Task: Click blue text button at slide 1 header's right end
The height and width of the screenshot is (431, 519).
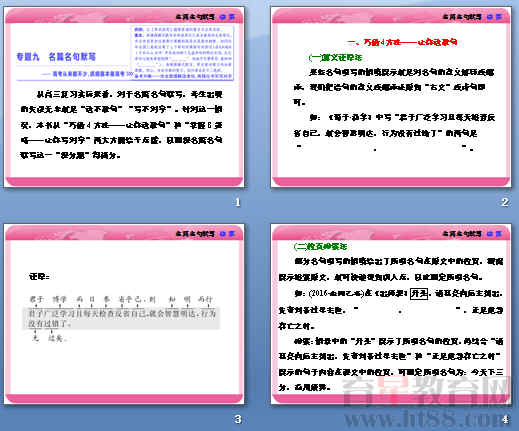Action: coord(232,17)
